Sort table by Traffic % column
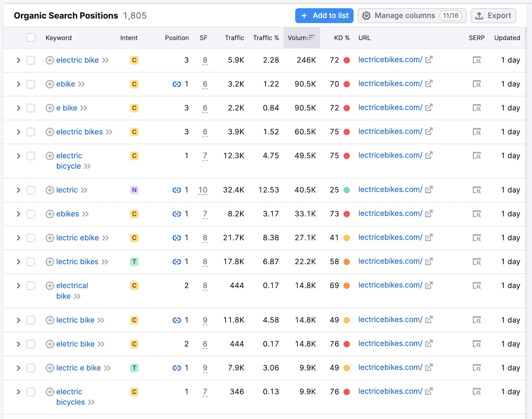The height and width of the screenshot is (419, 532). [x=266, y=38]
